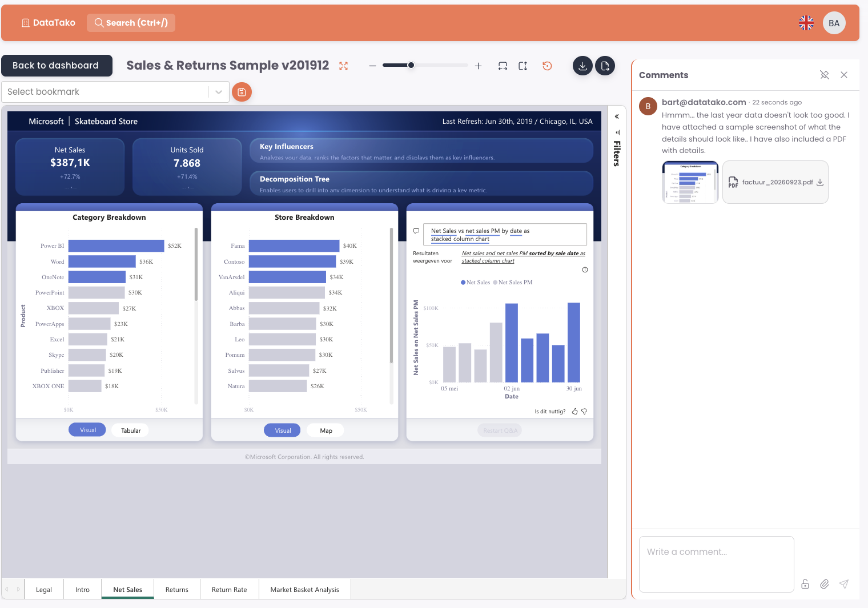Download the factuur PDF with the arrow icon

coord(820,183)
